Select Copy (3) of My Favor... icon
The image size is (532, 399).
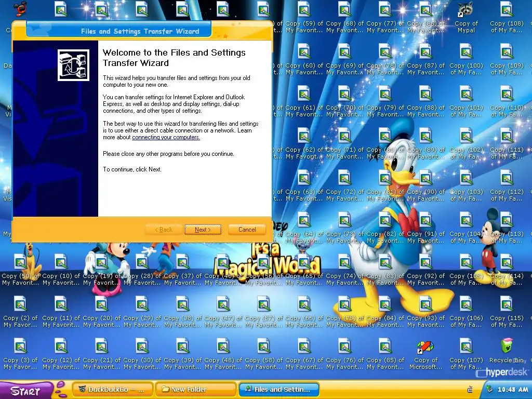(20, 345)
